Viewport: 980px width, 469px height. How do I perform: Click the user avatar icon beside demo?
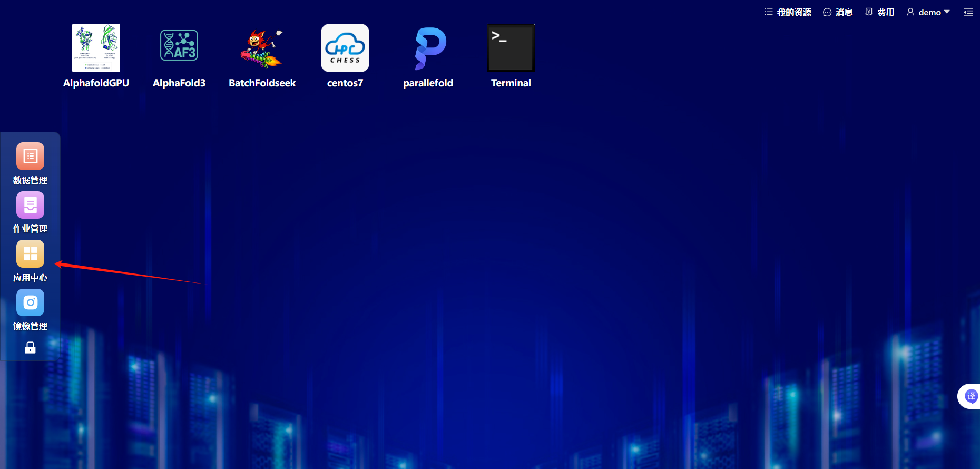910,12
